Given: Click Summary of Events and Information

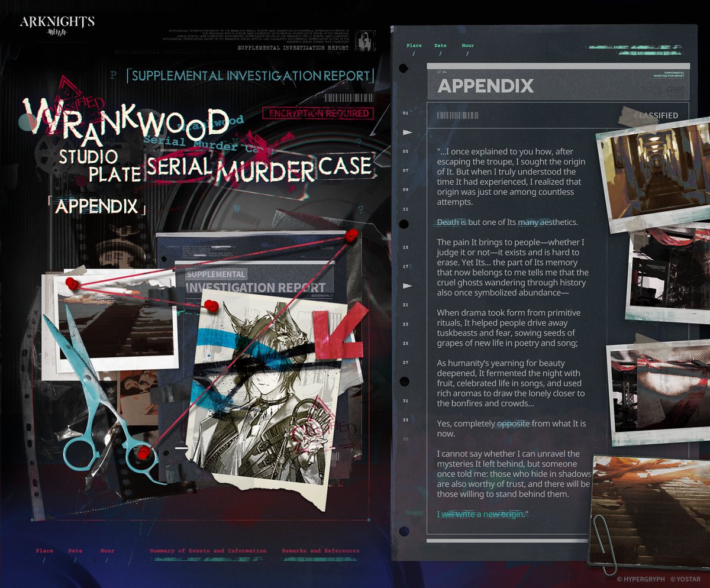Looking at the screenshot, I should click(208, 551).
